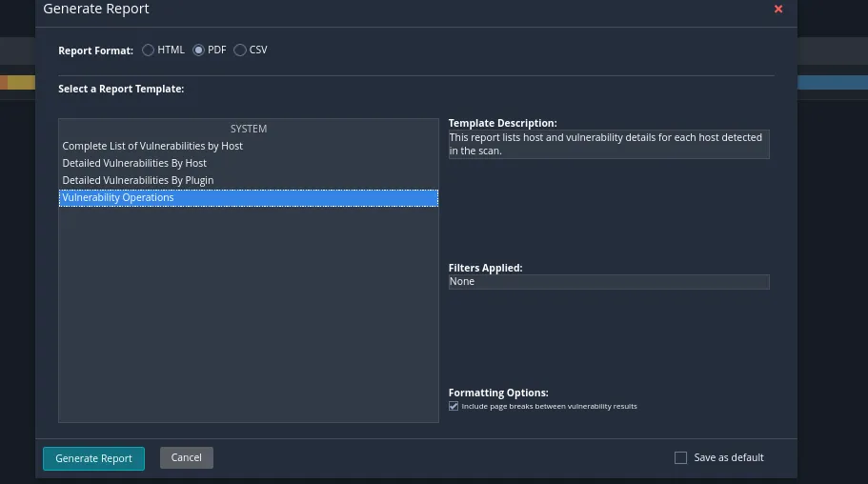Select Complete List of Vulnerabilities by Host
This screenshot has width=868, height=484.
click(152, 146)
